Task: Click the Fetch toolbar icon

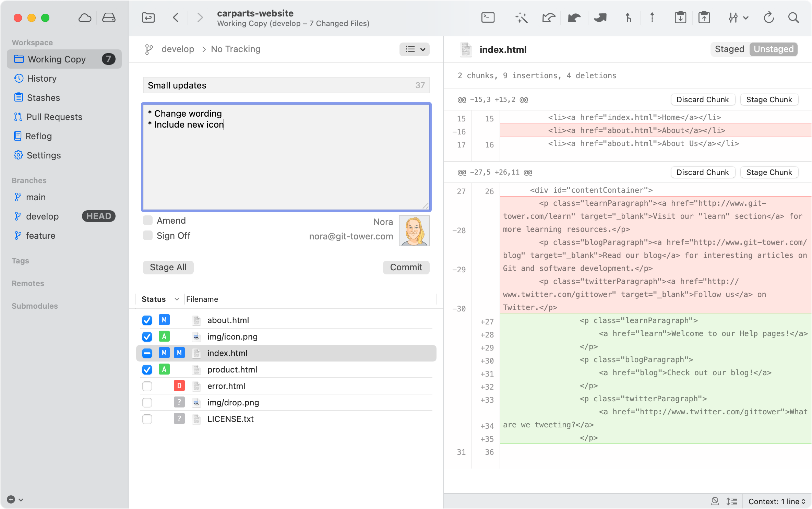Action: click(x=548, y=17)
